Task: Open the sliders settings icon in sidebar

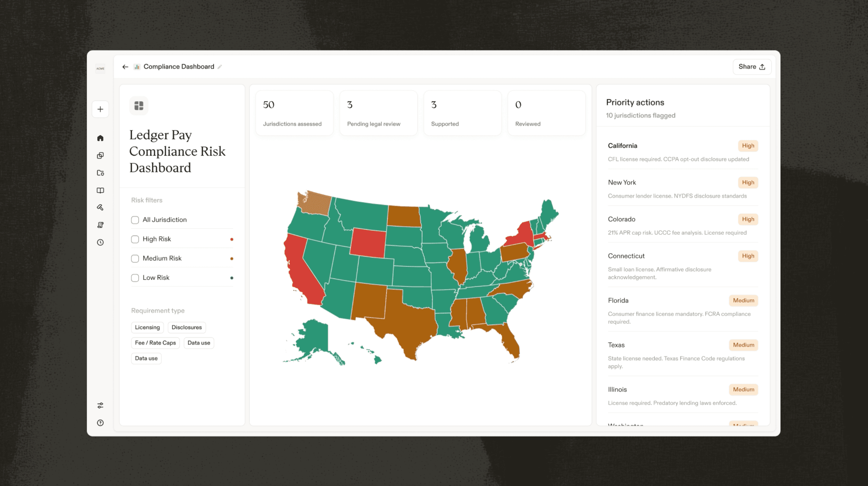Action: coord(100,406)
